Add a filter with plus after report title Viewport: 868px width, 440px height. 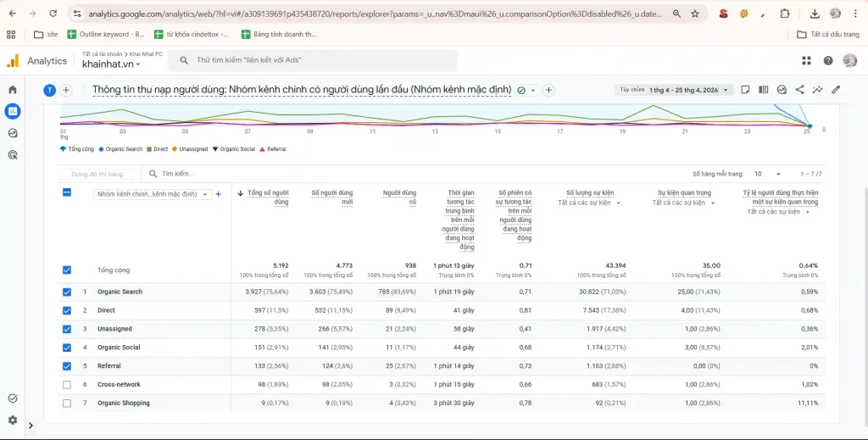click(548, 90)
